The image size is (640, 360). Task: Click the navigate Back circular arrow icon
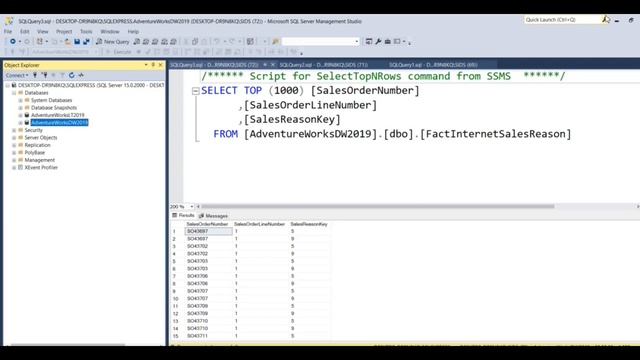(13, 42)
